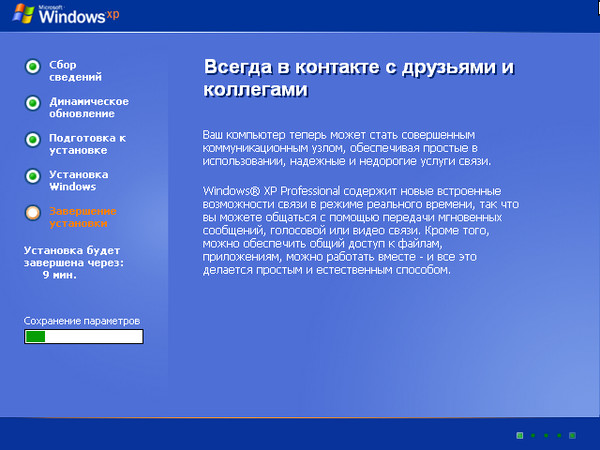Click the green bullet beside Подготовка к установке

pyautogui.click(x=33, y=140)
